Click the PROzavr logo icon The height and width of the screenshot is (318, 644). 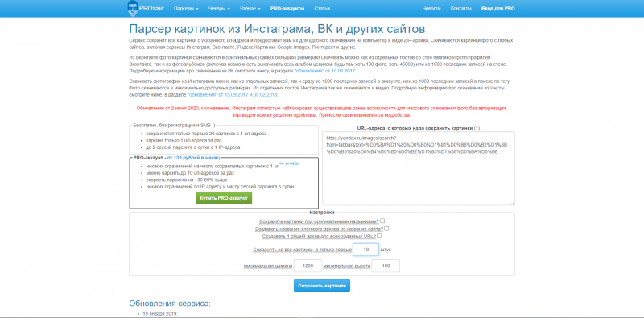coord(134,8)
